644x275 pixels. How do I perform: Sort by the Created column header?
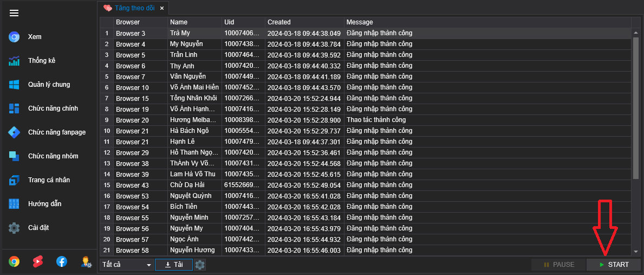[304, 22]
